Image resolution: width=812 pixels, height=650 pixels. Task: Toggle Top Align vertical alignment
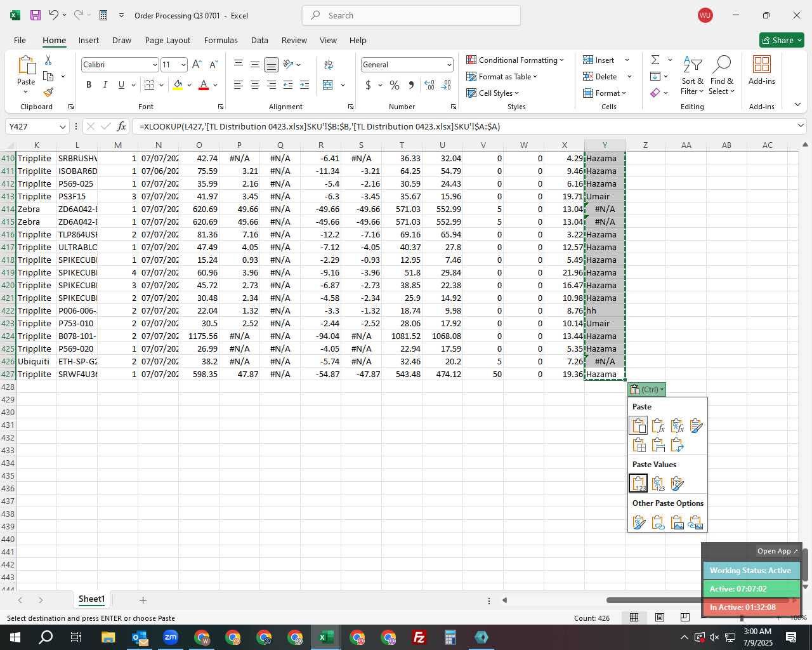pyautogui.click(x=238, y=65)
